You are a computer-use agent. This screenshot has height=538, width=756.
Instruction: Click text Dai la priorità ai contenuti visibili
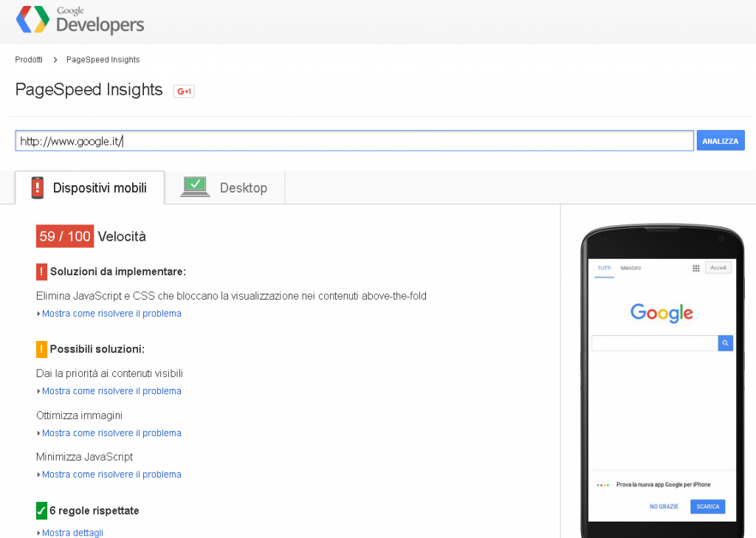(109, 373)
